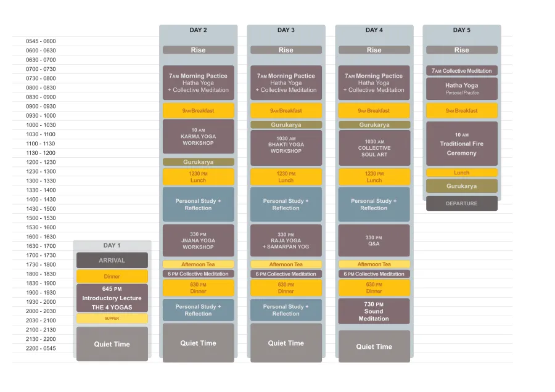
Task: Click the DAY 1 column header
Action: 112,245
